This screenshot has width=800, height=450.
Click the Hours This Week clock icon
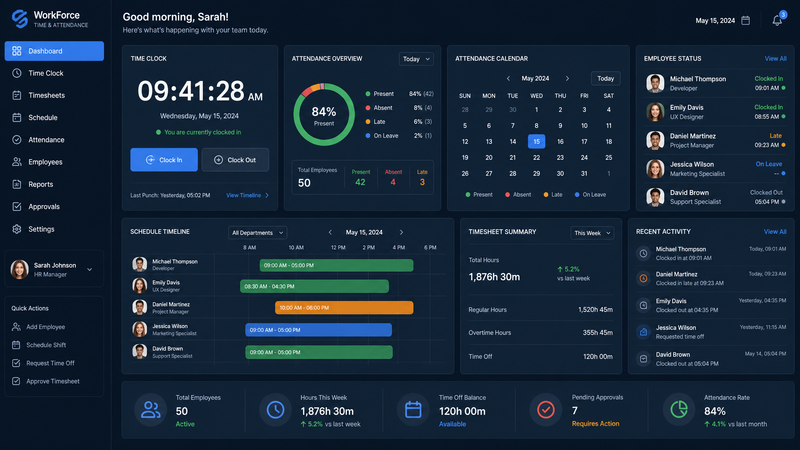pos(276,410)
